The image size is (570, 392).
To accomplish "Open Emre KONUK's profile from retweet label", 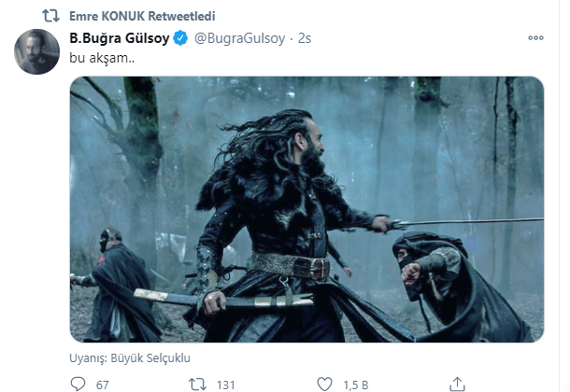I will [x=105, y=16].
